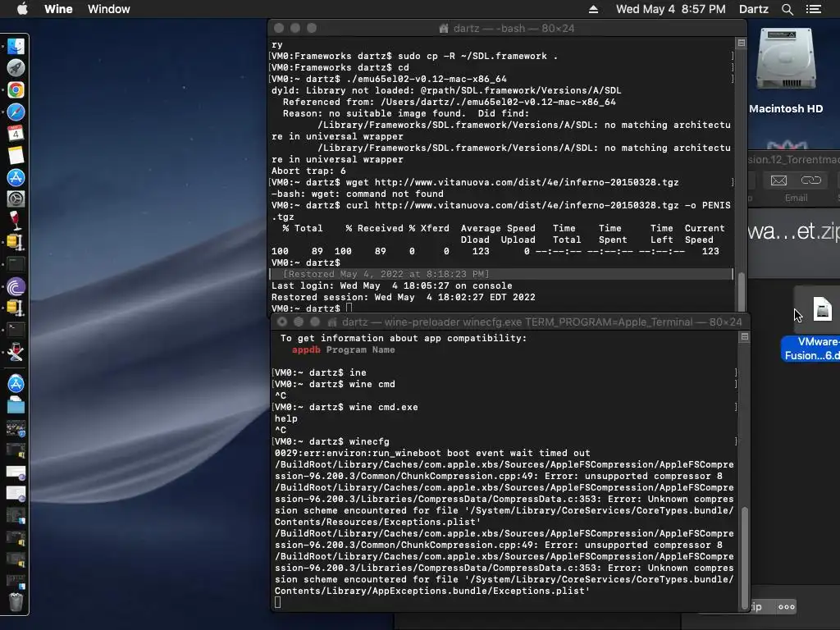The height and width of the screenshot is (630, 840).
Task: Click the wine-preloader winecfg.exe window title
Action: [x=541, y=322]
